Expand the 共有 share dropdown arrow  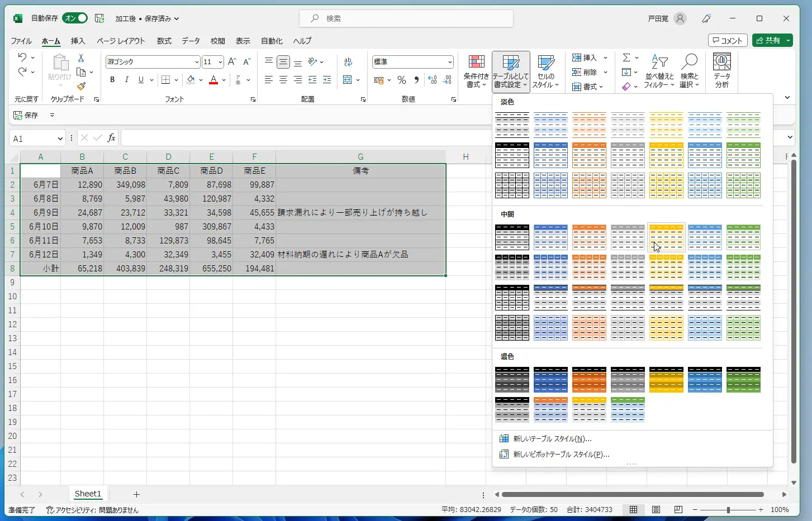pos(788,40)
